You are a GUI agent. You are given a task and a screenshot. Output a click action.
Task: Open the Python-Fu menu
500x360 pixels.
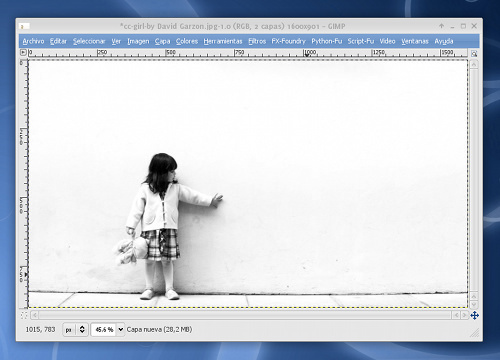click(327, 41)
